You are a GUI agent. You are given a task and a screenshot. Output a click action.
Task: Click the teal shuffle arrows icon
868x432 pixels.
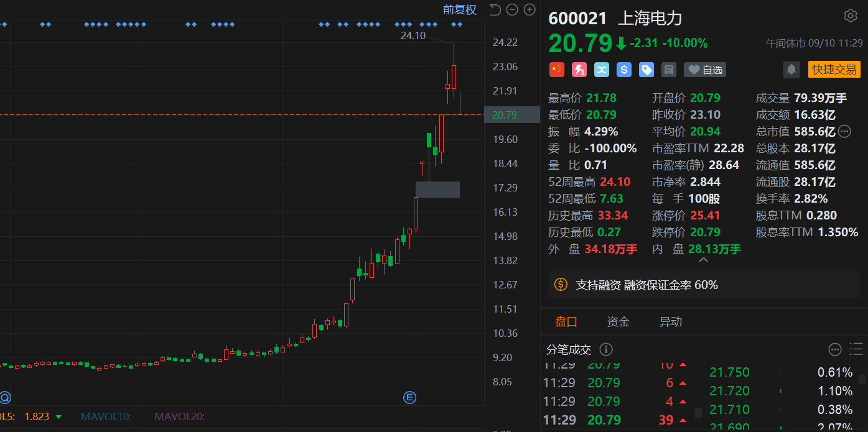point(602,70)
